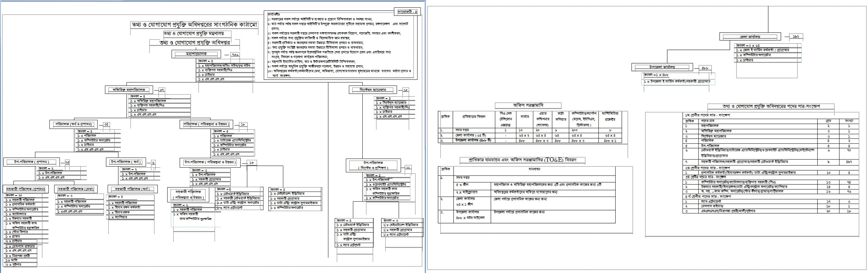This screenshot has height=273, width=868.
Task: Select the অতিরিক্ত মহাপরিচালক position box
Action: [x=129, y=90]
